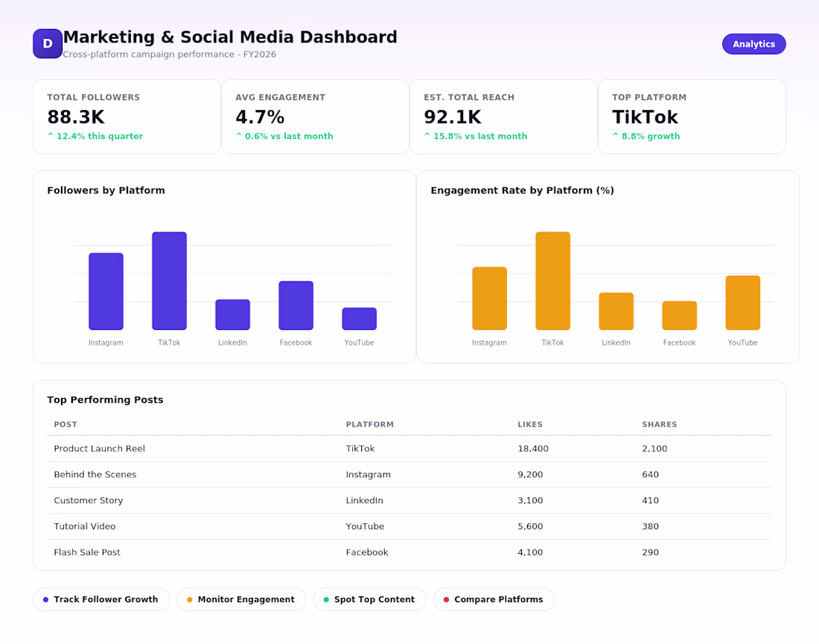Click the TikTok bar in Engagement Rate chart

pyautogui.click(x=552, y=281)
